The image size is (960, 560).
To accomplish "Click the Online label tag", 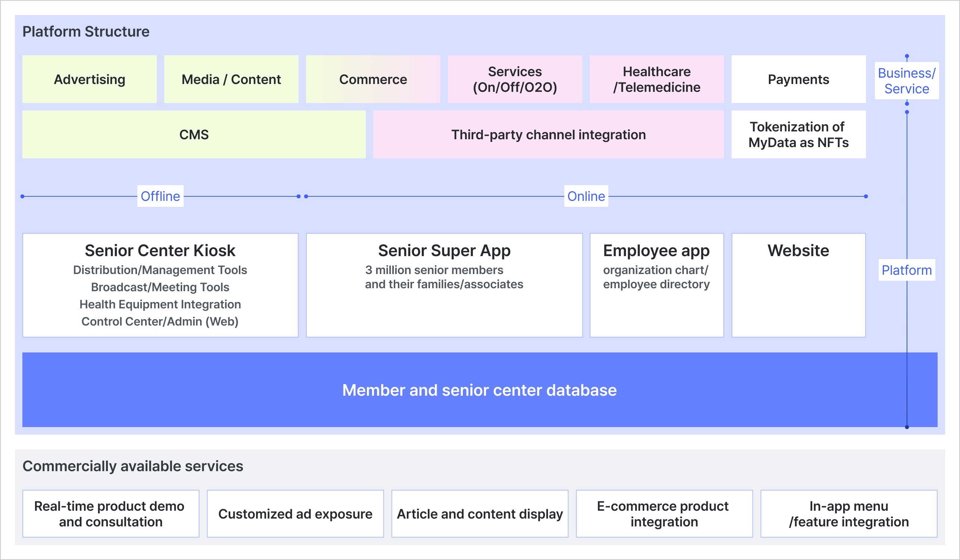I will [x=586, y=196].
